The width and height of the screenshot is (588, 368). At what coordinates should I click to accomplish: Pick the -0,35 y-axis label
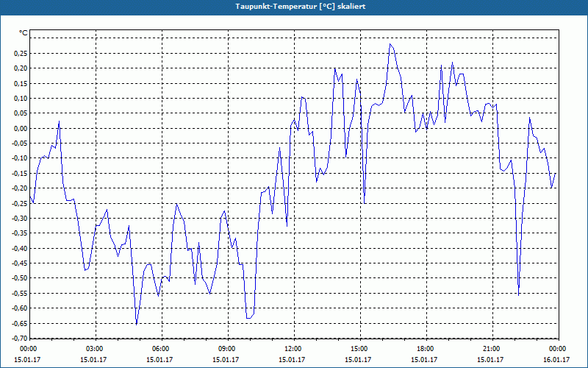point(20,233)
